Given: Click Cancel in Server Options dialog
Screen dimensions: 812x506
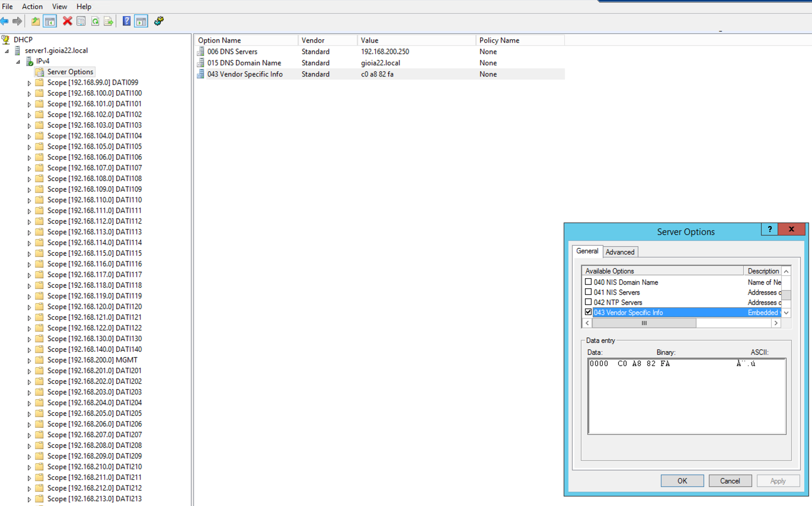Looking at the screenshot, I should pos(730,480).
